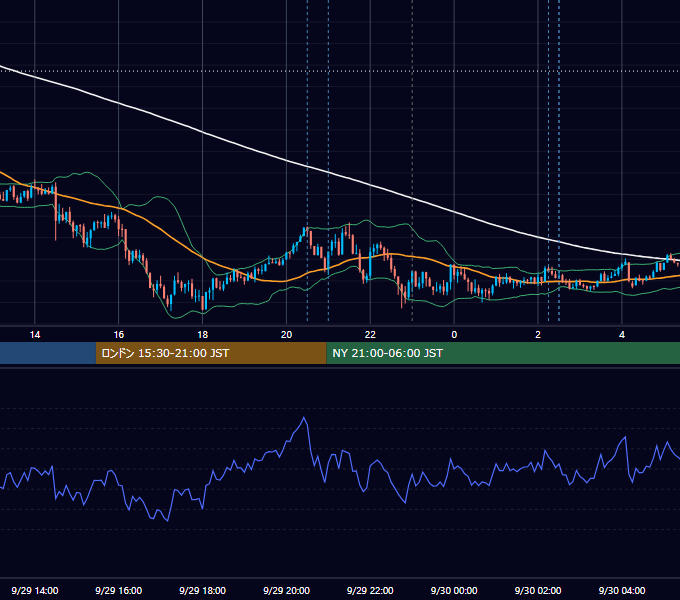The width and height of the screenshot is (680, 600).
Task: Click the 9/29 22:00 date label
Action: [370, 590]
